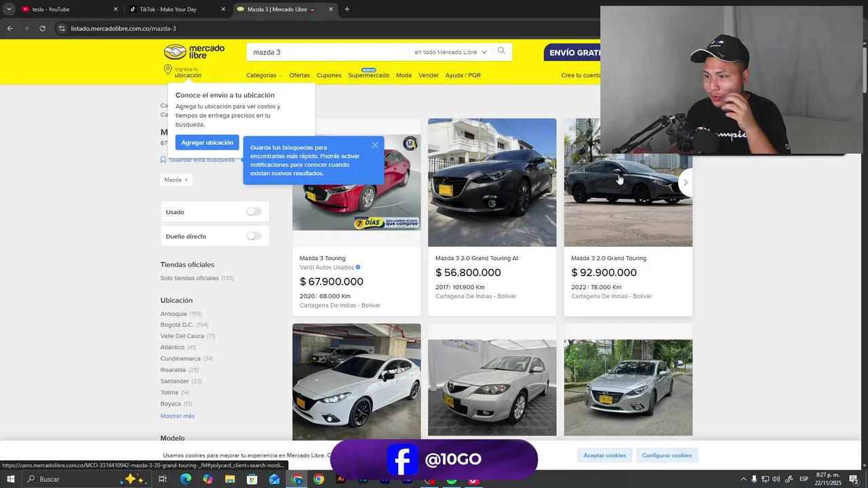
Task: Open the tab search dropdown in Chrome
Action: (9, 9)
